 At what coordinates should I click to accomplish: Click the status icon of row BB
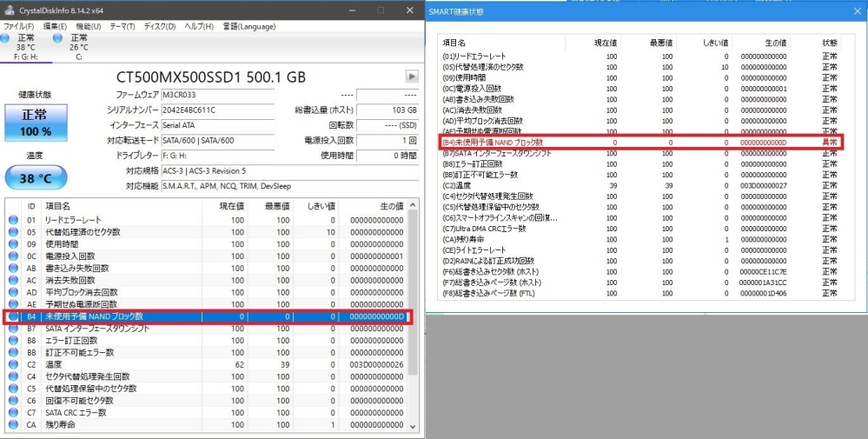point(13,352)
